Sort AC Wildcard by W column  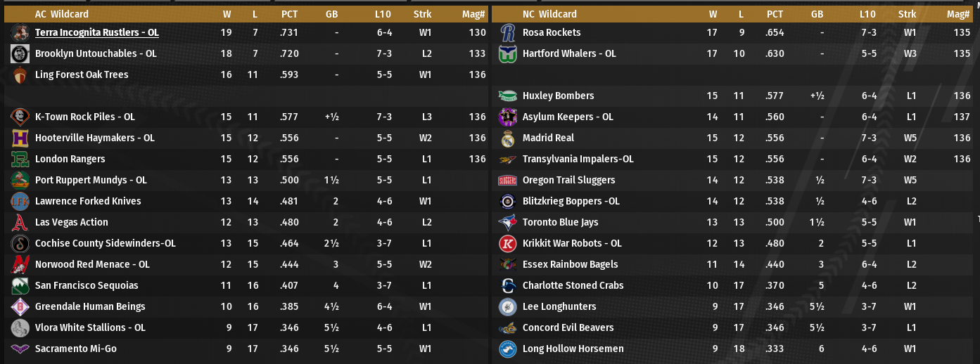coord(227,14)
